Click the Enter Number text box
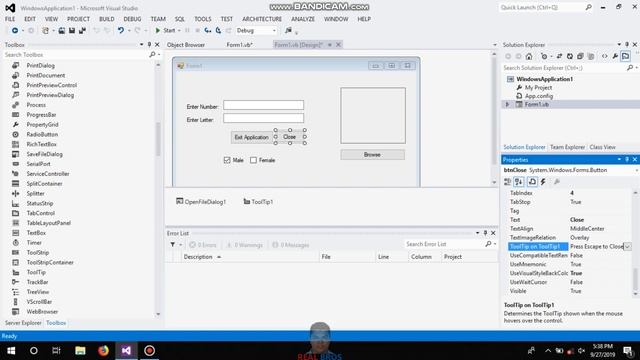 [263, 105]
